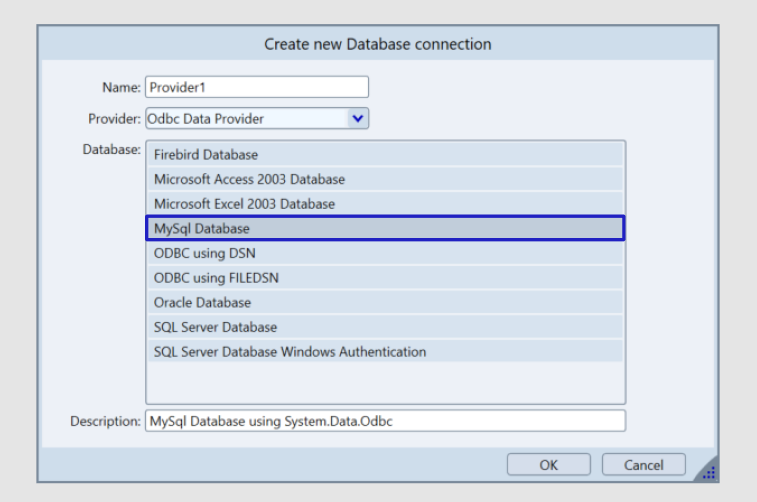Click inside the Description text field
The image size is (757, 502).
tap(385, 421)
